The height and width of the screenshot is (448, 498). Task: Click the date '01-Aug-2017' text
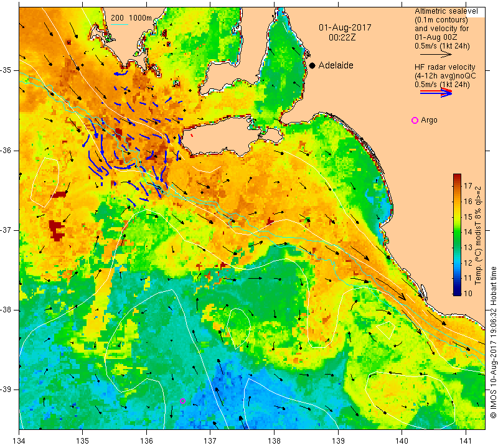(345, 27)
